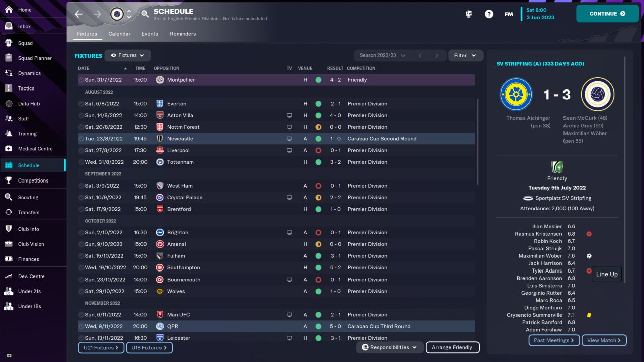Select Maximilian Wöber in the lineup list

(540, 256)
